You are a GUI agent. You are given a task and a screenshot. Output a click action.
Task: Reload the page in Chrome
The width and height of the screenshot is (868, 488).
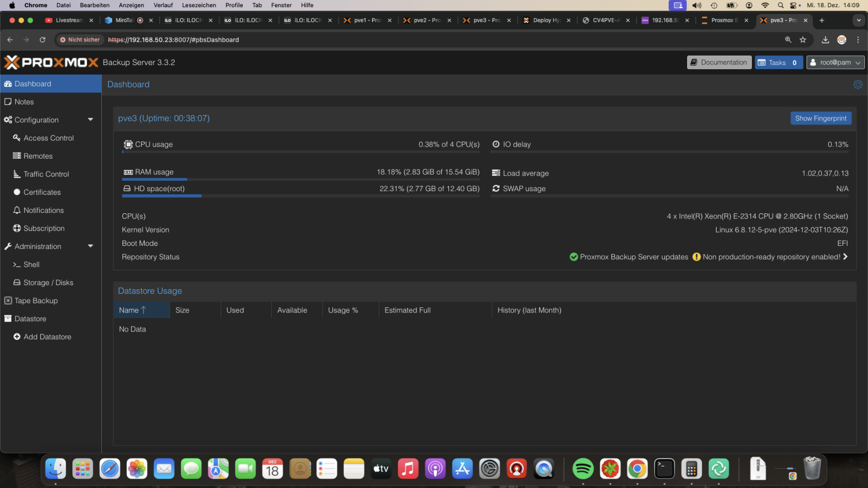point(42,40)
